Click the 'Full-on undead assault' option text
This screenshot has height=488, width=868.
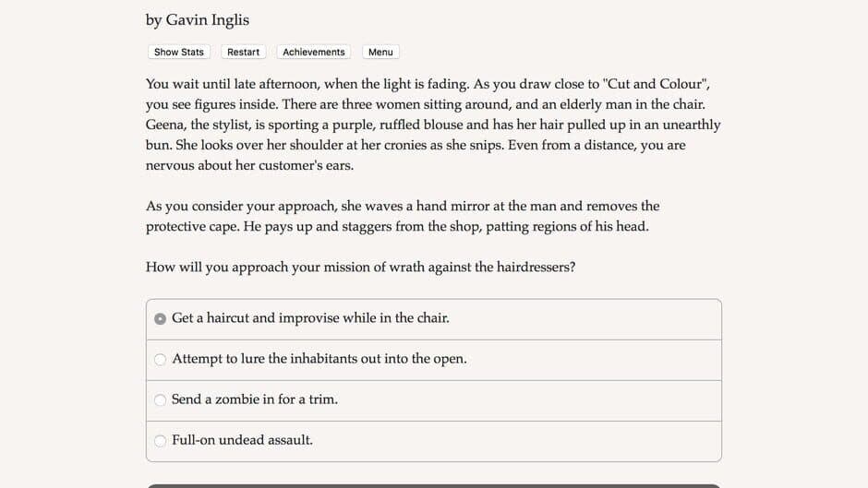pyautogui.click(x=242, y=440)
